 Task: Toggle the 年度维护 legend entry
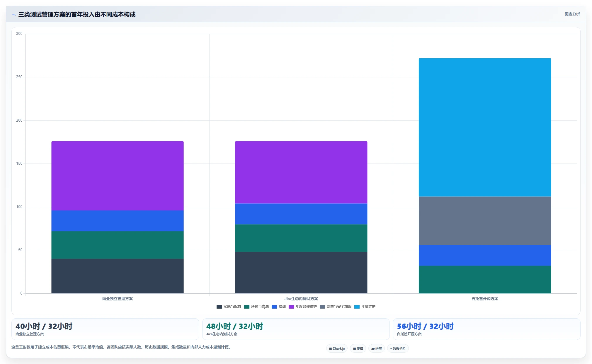tap(365, 307)
